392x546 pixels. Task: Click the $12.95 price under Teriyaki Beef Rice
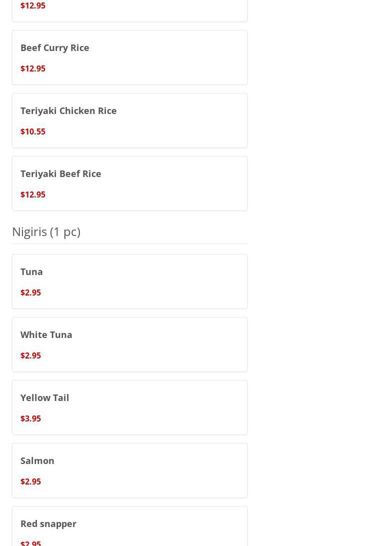[33, 194]
